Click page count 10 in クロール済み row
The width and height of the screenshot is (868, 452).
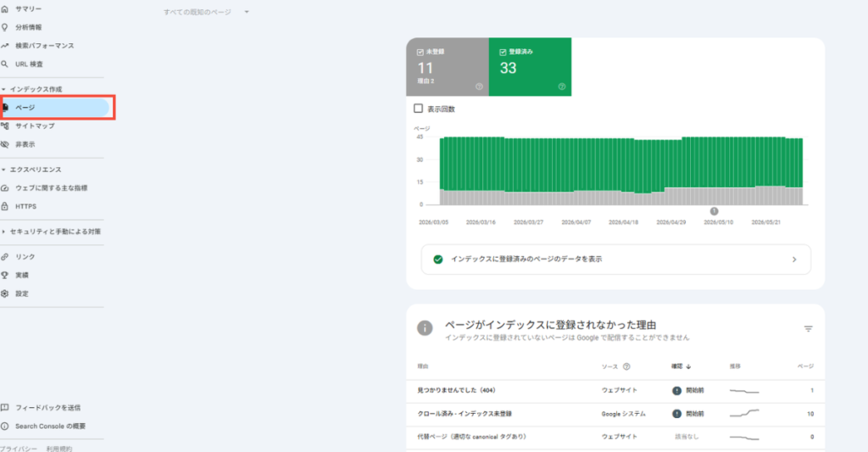pos(810,414)
